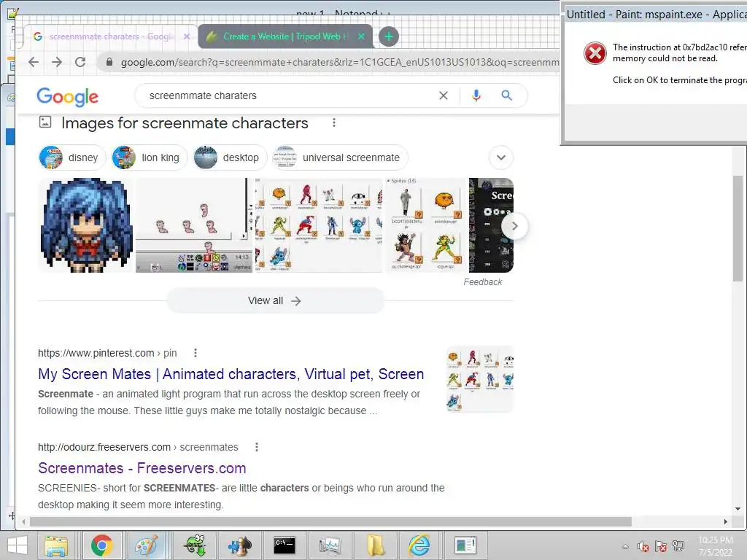Open the blue-haired pixel girl image
This screenshot has height=560, width=747.
pos(86,225)
